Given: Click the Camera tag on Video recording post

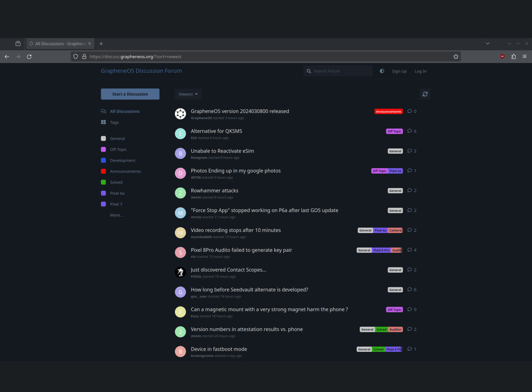Looking at the screenshot, I should pyautogui.click(x=395, y=230).
